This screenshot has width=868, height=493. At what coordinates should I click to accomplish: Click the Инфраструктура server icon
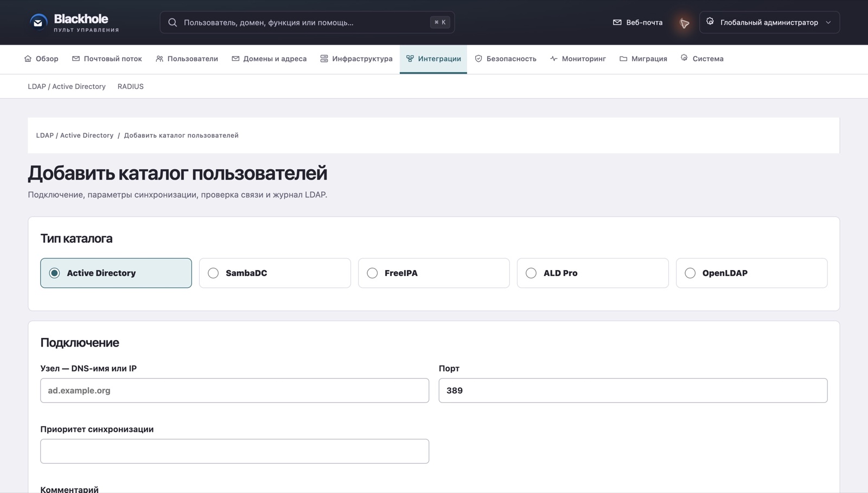point(324,59)
